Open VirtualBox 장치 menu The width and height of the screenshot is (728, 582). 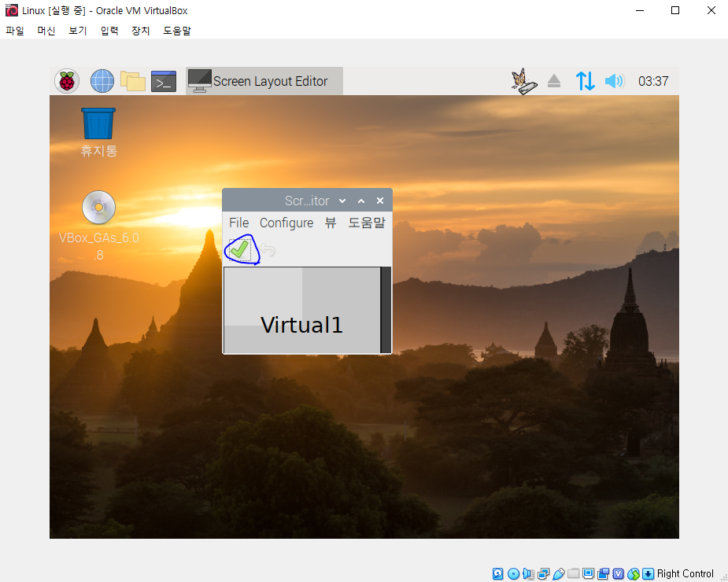pyautogui.click(x=141, y=31)
